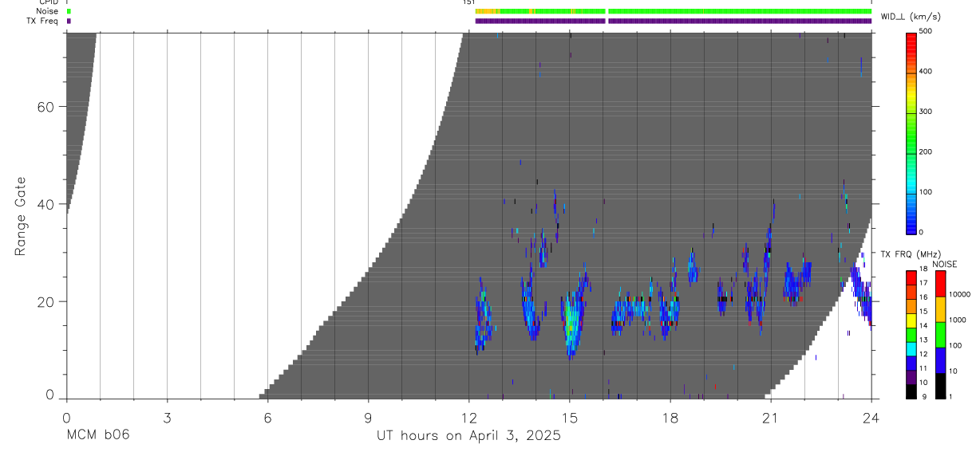The height and width of the screenshot is (452, 980).
Task: Click the "TX Freq" row label at top left
Action: [x=42, y=21]
